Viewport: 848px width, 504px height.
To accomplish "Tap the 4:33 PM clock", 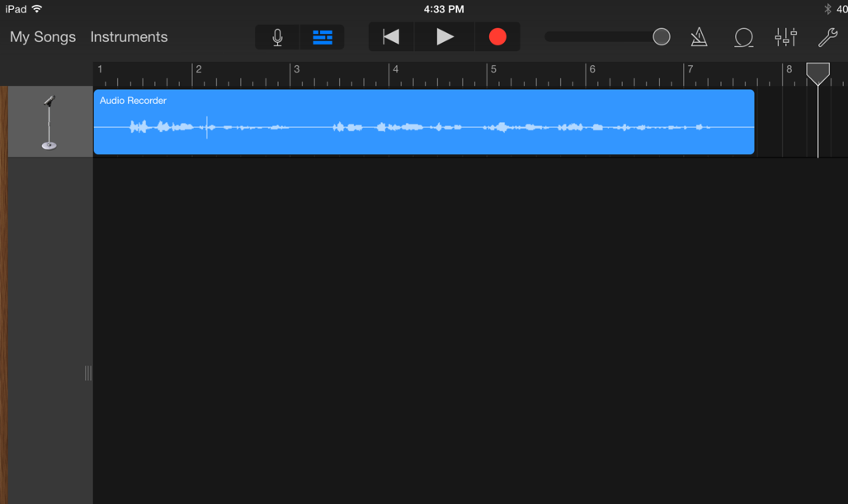I will pyautogui.click(x=444, y=9).
